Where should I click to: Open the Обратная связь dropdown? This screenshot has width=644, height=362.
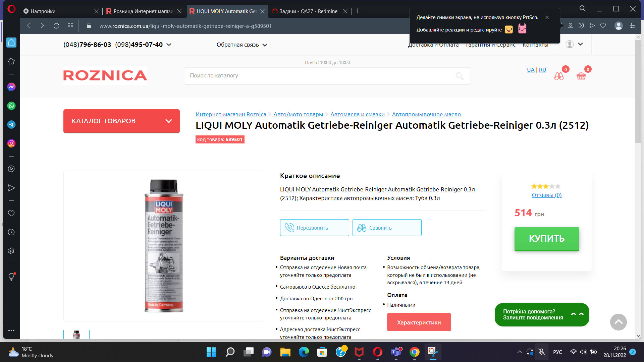tap(241, 45)
